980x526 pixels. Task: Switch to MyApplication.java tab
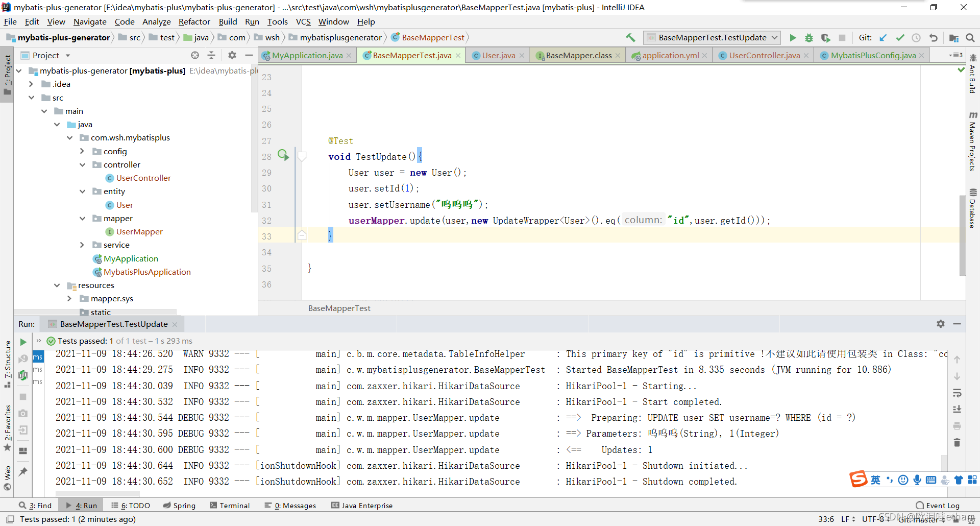307,55
